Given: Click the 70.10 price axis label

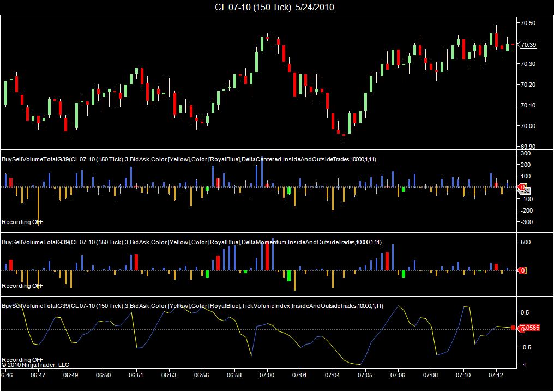Looking at the screenshot, I should pos(528,105).
